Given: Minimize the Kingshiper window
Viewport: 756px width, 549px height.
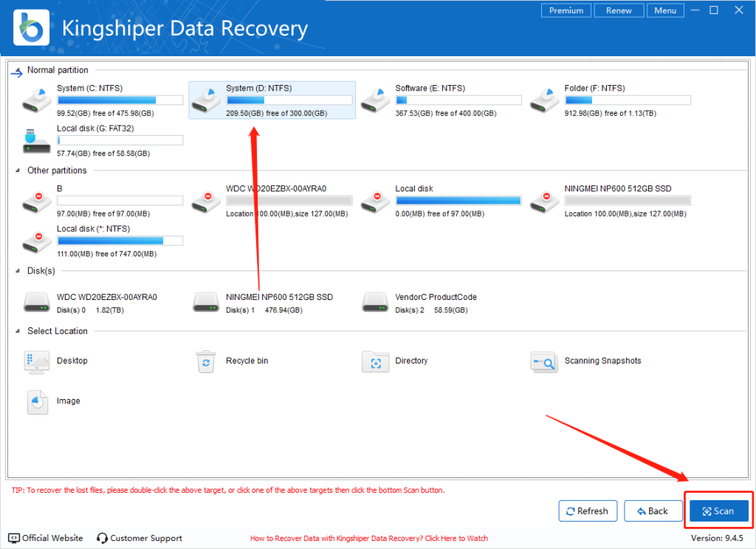Looking at the screenshot, I should click(x=695, y=10).
